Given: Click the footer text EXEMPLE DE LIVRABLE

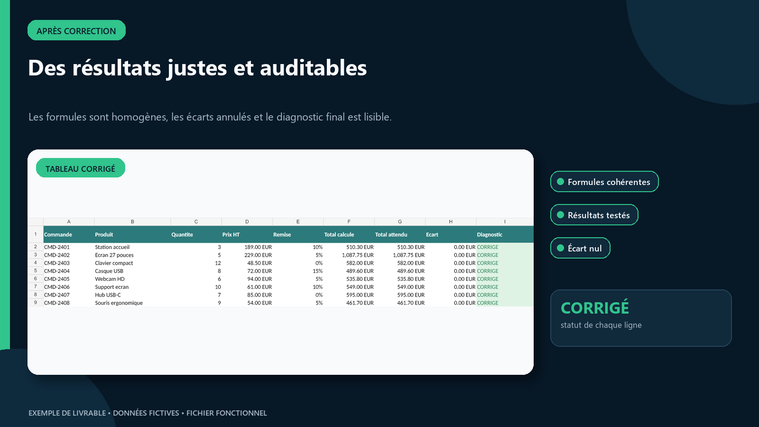Looking at the screenshot, I should pyautogui.click(x=67, y=413).
